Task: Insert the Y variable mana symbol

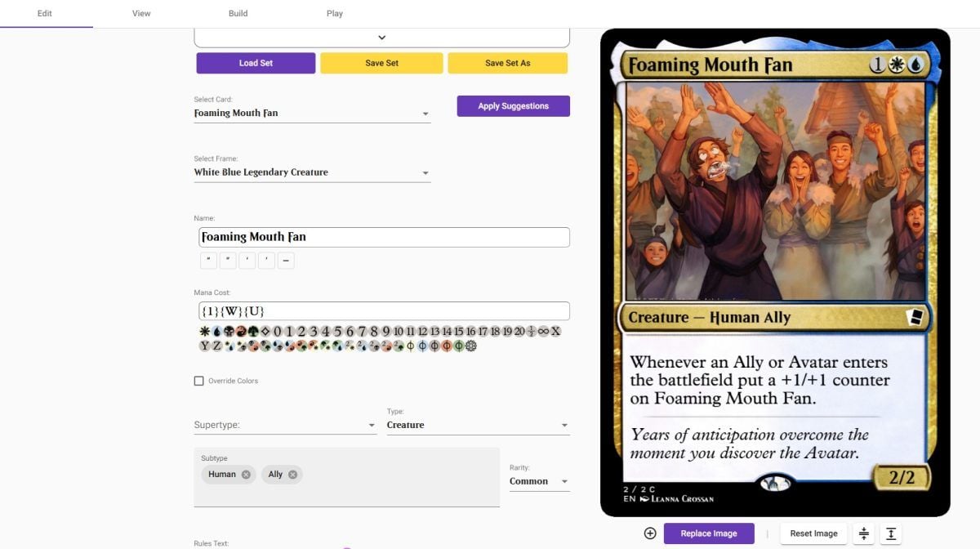Action: (205, 346)
